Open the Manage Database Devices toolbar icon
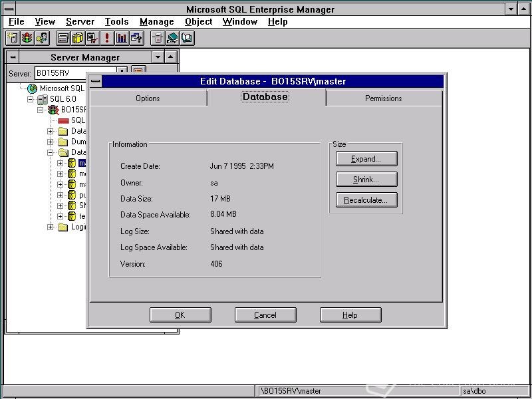Image resolution: width=532 pixels, height=399 pixels. pos(63,38)
